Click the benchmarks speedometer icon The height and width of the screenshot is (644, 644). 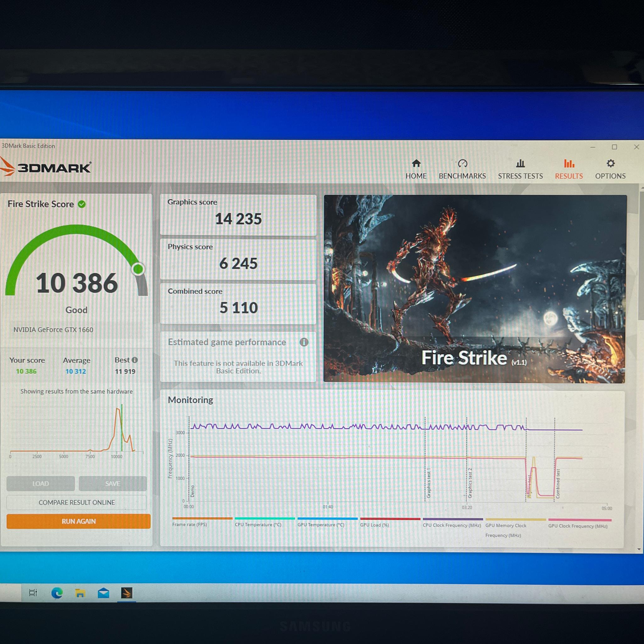pyautogui.click(x=462, y=163)
